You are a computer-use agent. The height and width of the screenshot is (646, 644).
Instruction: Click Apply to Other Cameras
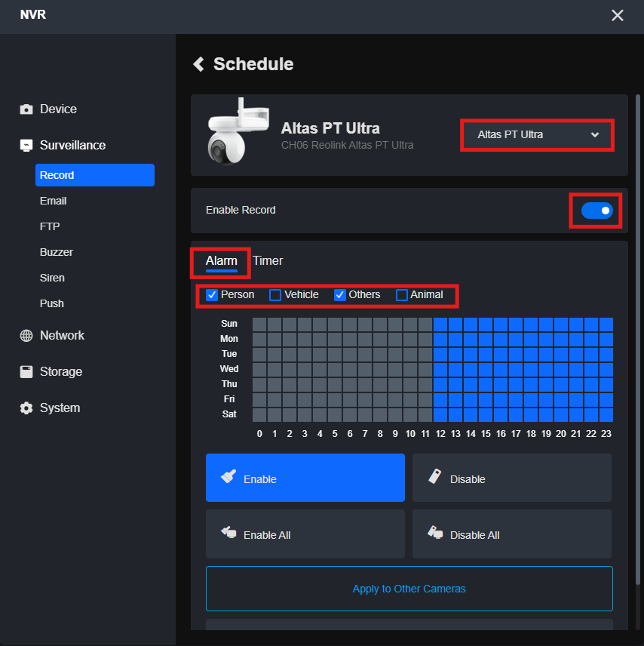[x=409, y=589]
